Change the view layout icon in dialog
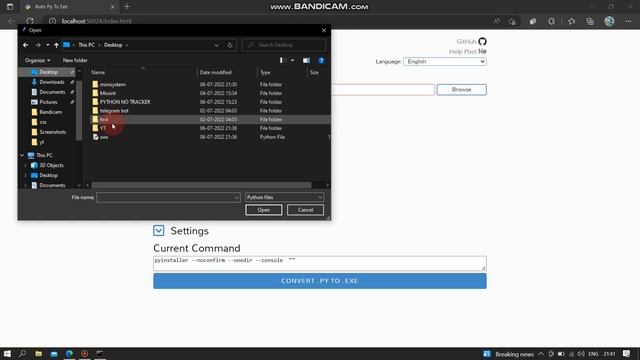 click(282, 60)
